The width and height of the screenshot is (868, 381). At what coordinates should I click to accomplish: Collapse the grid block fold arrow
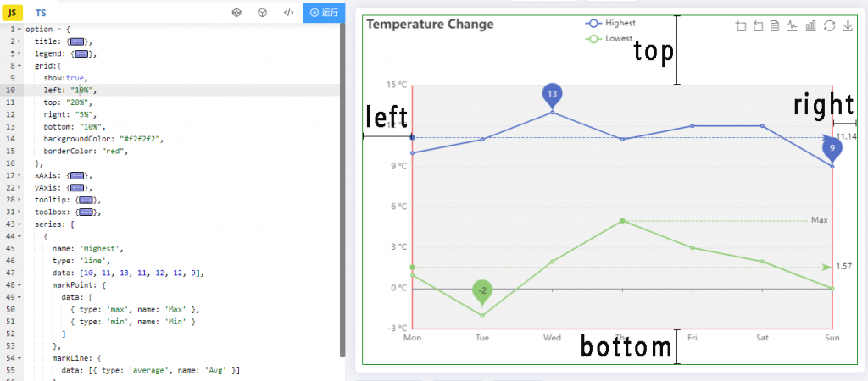[19, 66]
